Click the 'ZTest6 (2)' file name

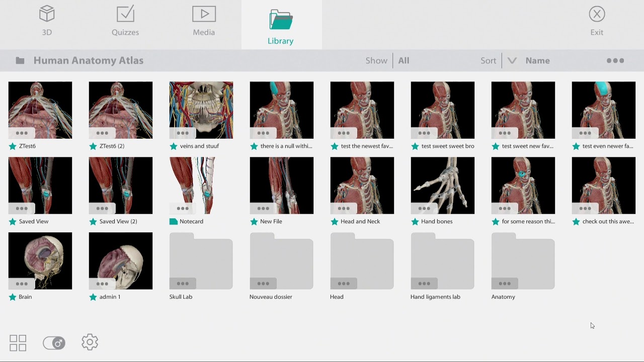[112, 146]
